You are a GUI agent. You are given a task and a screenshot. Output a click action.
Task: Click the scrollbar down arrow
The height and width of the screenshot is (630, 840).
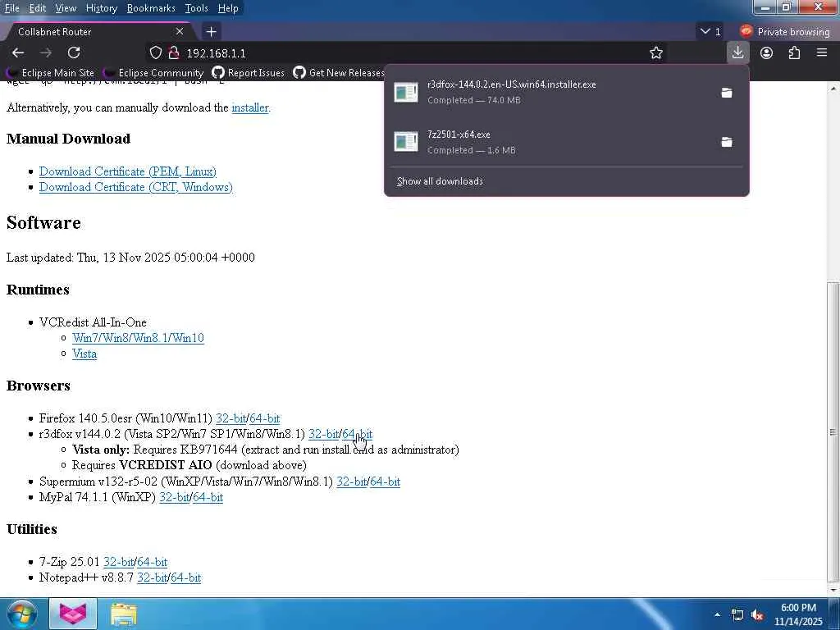[x=833, y=589]
